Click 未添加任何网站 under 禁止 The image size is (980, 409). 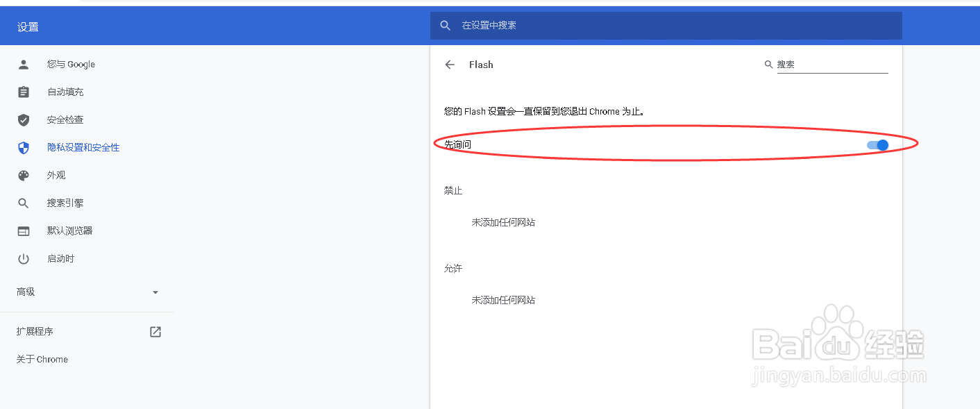click(x=503, y=223)
